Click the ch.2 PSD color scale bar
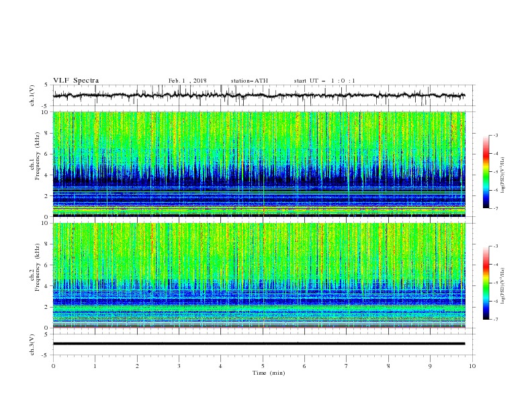The image size is (532, 411). (486, 283)
